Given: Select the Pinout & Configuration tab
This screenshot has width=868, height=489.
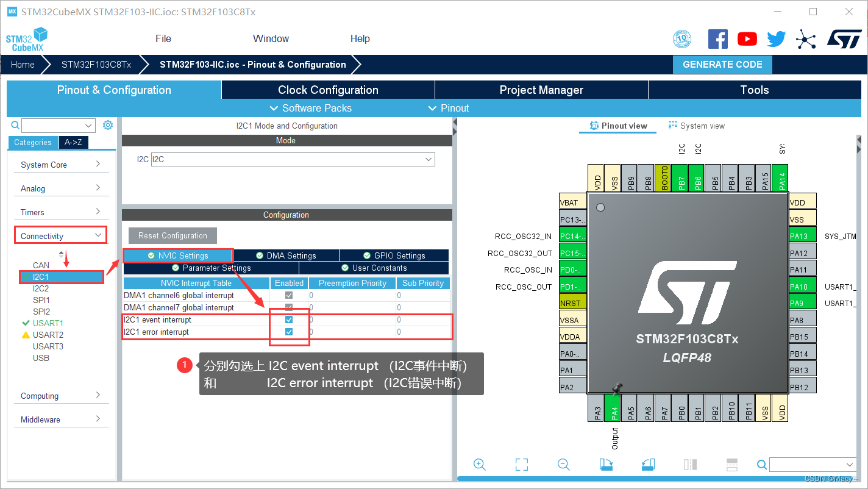Looking at the screenshot, I should pyautogui.click(x=114, y=90).
